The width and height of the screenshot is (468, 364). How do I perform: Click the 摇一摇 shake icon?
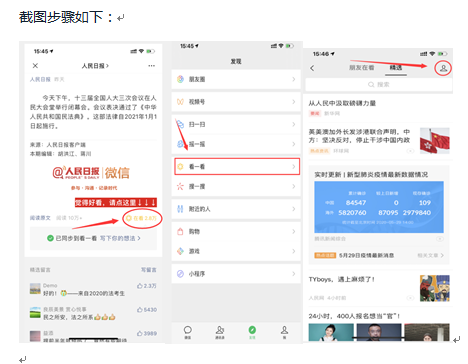180,144
